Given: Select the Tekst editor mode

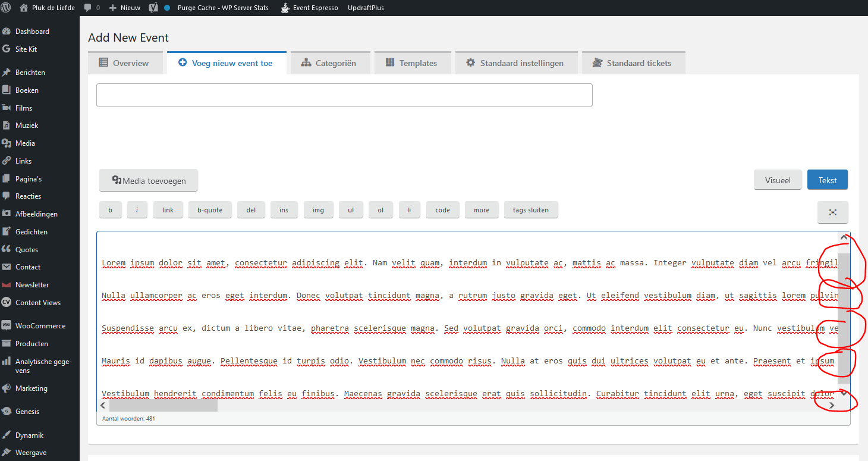Looking at the screenshot, I should click(x=827, y=180).
